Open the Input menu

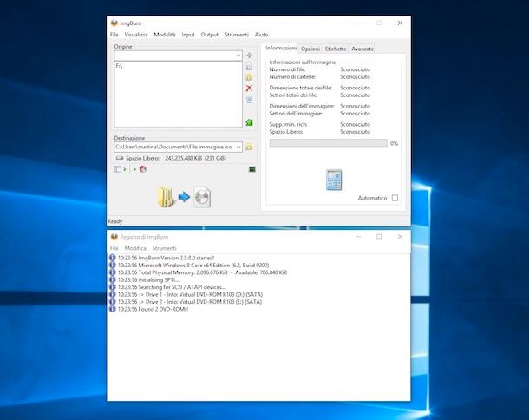pos(188,35)
